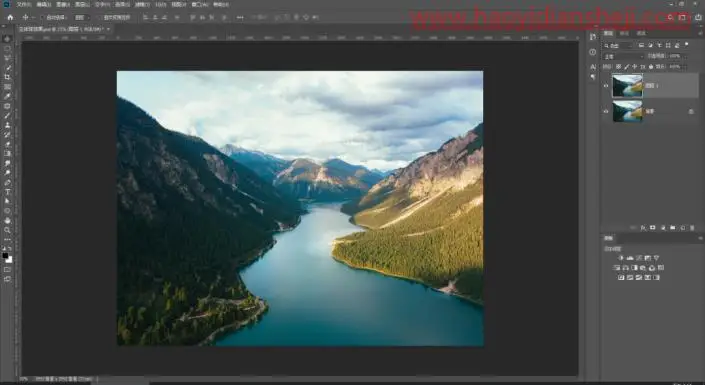Image resolution: width=705 pixels, height=385 pixels.
Task: Switch to the Channels tab
Action: tap(624, 33)
